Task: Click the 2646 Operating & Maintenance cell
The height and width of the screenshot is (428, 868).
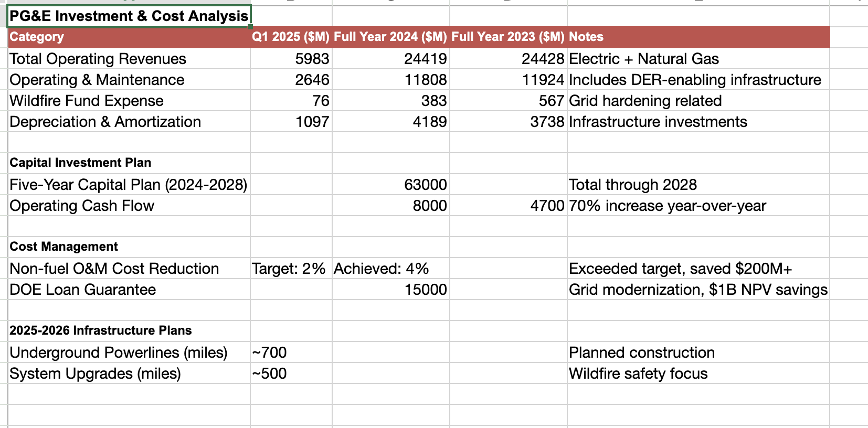Action: click(x=312, y=80)
